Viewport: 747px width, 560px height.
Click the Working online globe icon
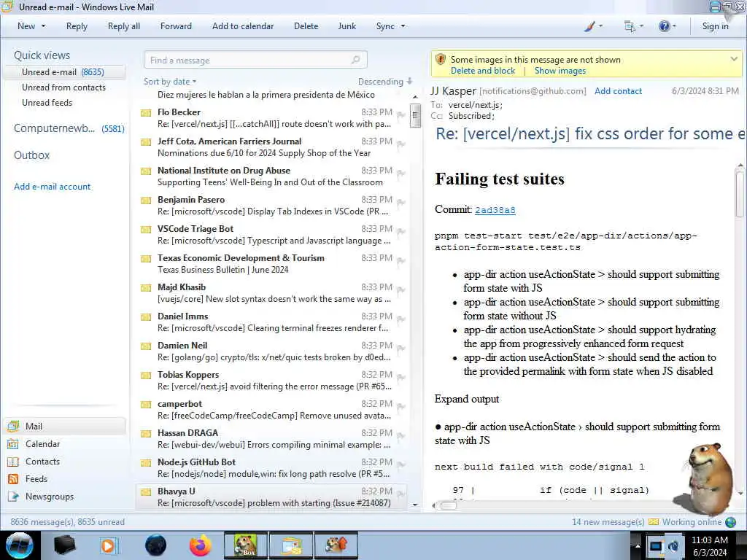click(731, 522)
